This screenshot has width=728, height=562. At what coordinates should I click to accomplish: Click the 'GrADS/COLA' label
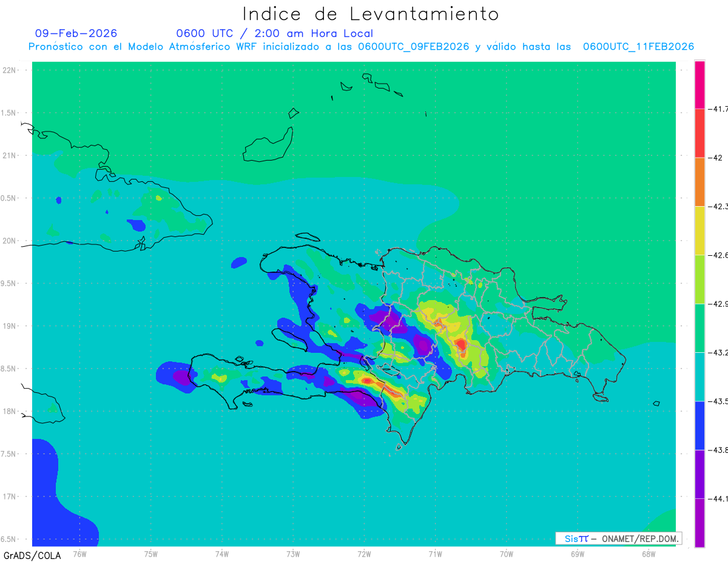(32, 555)
